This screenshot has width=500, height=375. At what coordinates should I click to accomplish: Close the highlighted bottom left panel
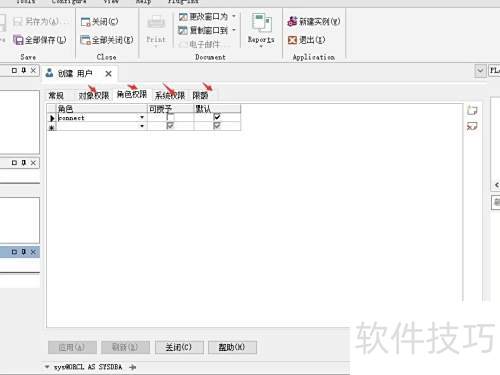pos(33,252)
